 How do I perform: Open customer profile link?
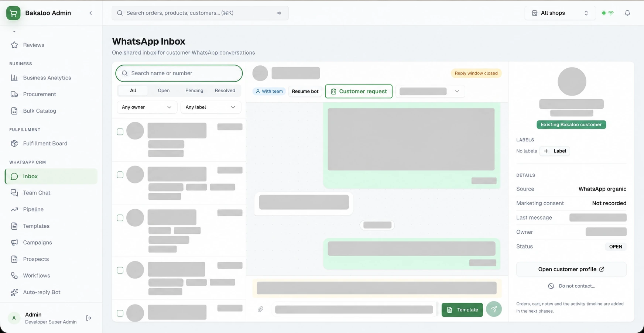coord(571,269)
